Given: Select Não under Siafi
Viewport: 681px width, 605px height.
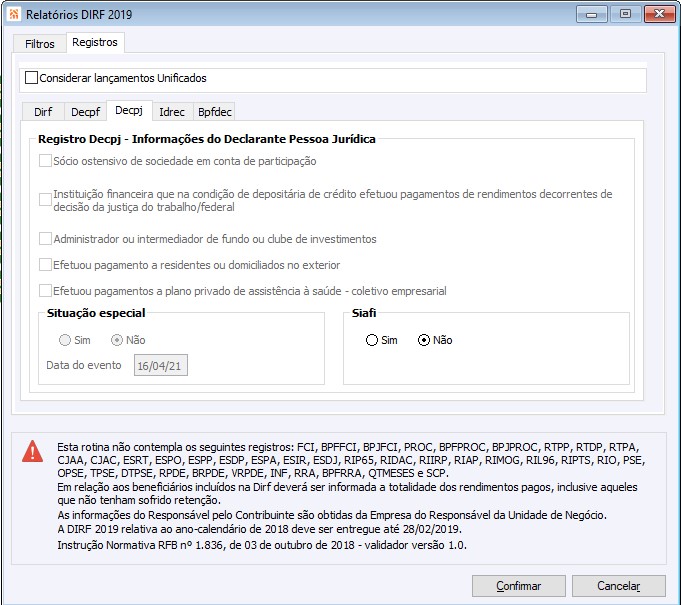Looking at the screenshot, I should pyautogui.click(x=424, y=340).
